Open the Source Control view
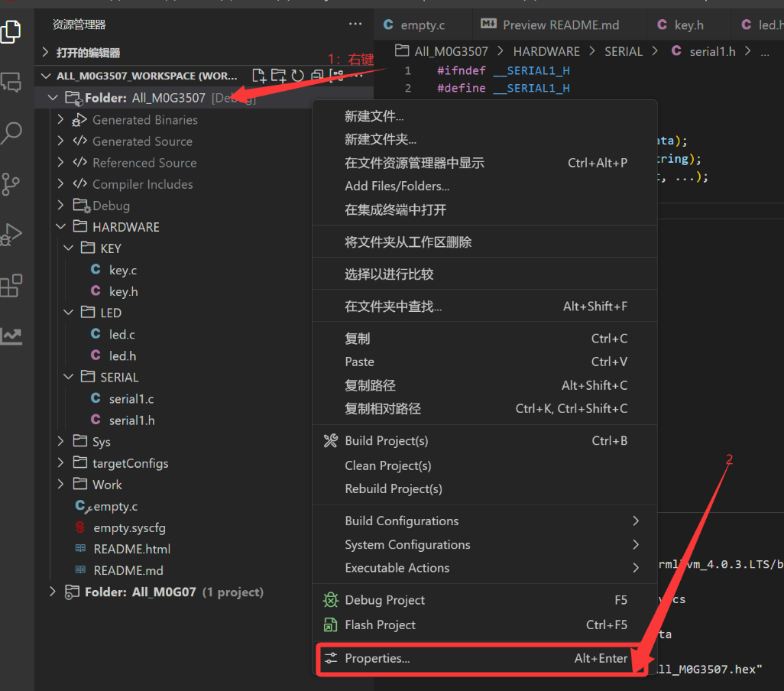784x691 pixels. (x=11, y=184)
